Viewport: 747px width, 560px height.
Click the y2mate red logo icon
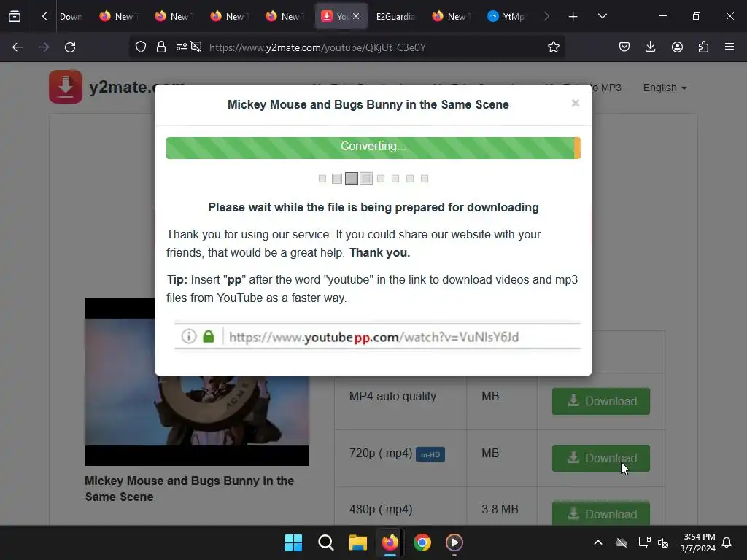click(66, 87)
